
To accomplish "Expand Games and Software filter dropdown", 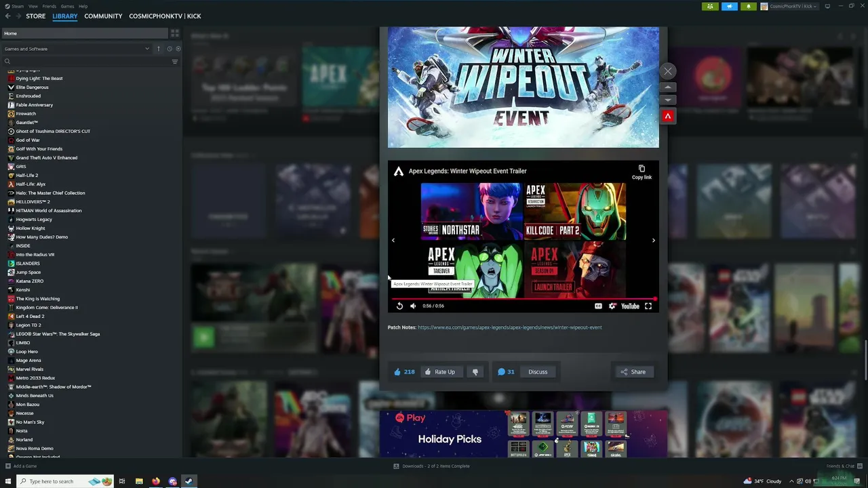I will pyautogui.click(x=77, y=49).
